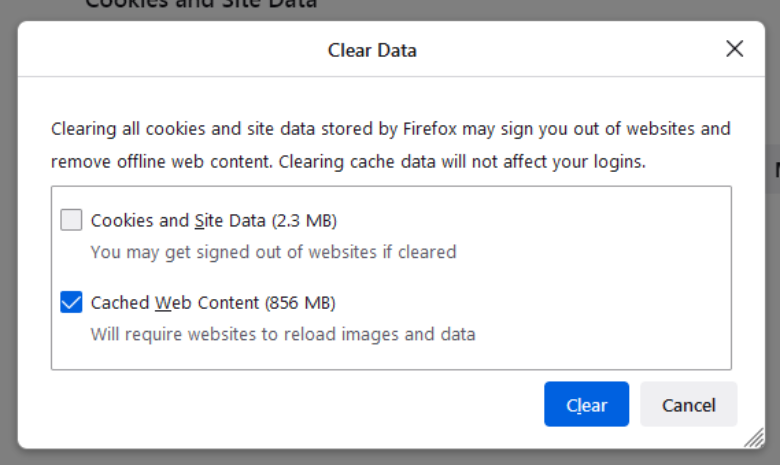The image size is (780, 466).
Task: Click the dialog header bar area
Action: click(x=199, y=50)
